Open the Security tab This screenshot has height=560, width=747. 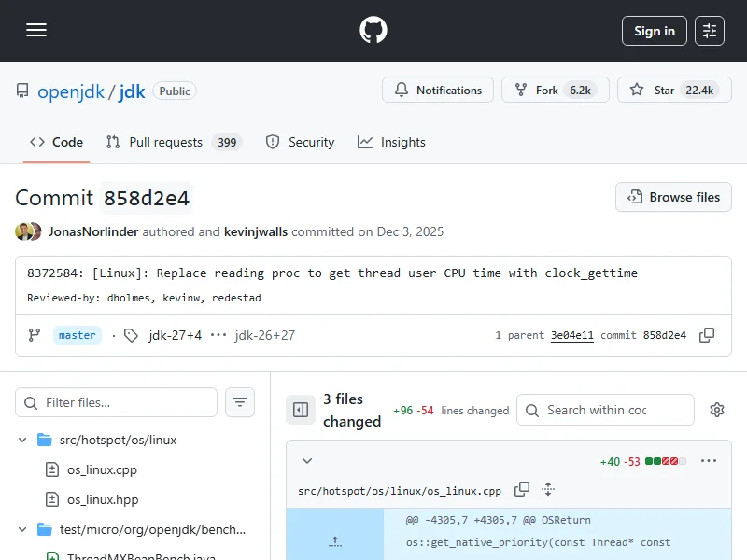pyautogui.click(x=300, y=142)
